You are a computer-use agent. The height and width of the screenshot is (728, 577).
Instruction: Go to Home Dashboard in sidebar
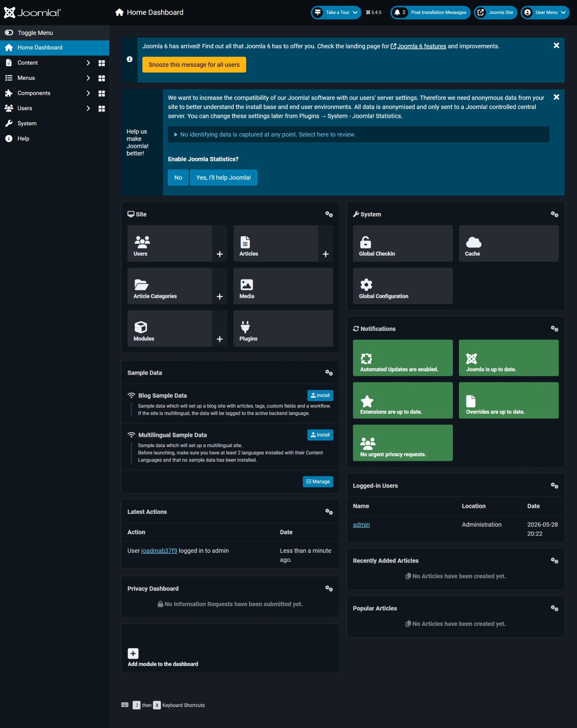coord(55,48)
